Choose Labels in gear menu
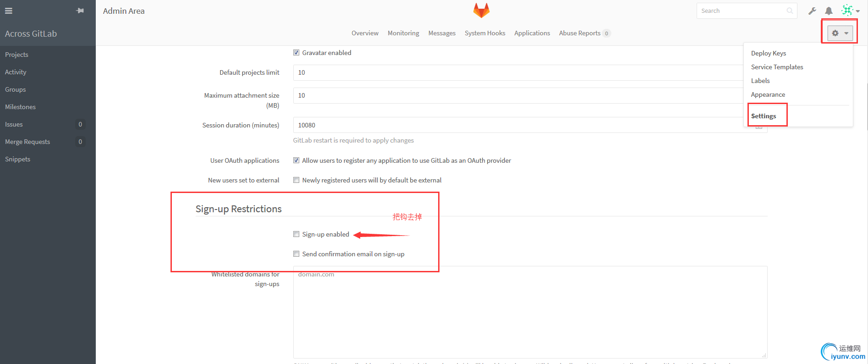868x364 pixels. (760, 81)
